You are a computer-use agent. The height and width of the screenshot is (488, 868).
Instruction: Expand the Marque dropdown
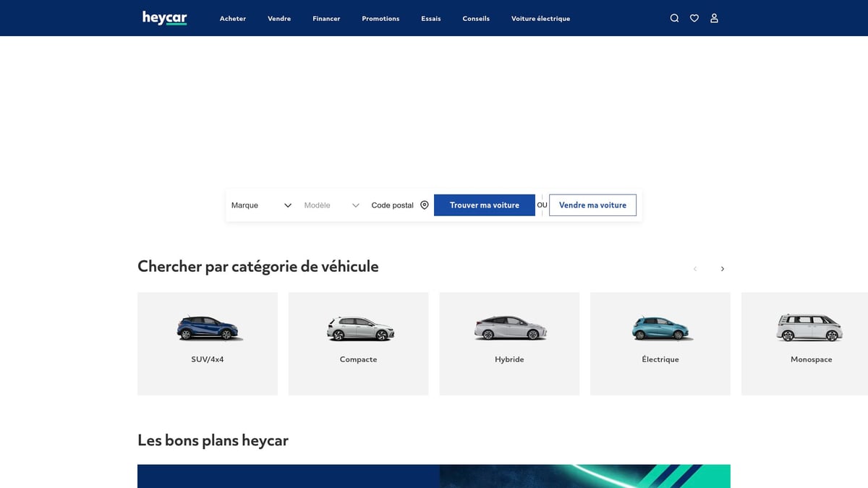point(261,205)
